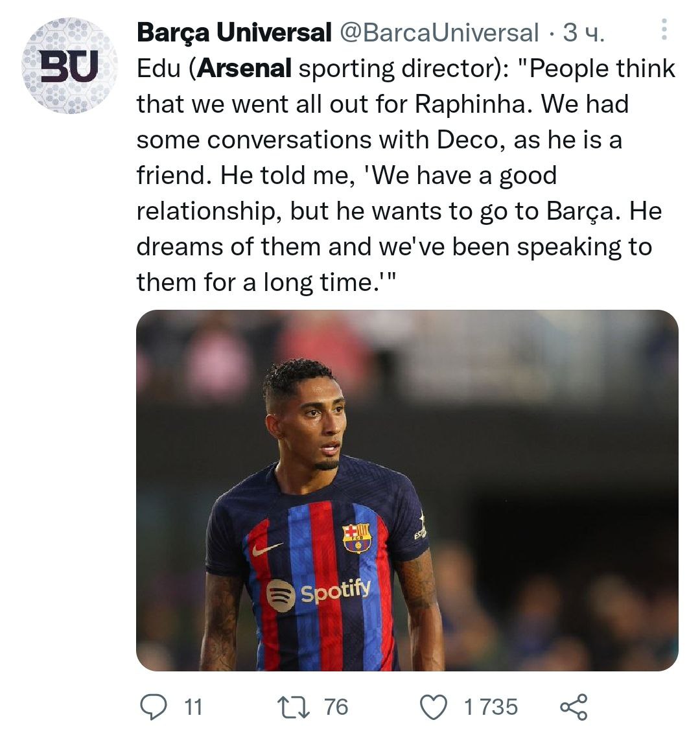Screen dimensions: 700x731
Task: Open the Raphinha photo attachment
Action: pyautogui.click(x=407, y=490)
